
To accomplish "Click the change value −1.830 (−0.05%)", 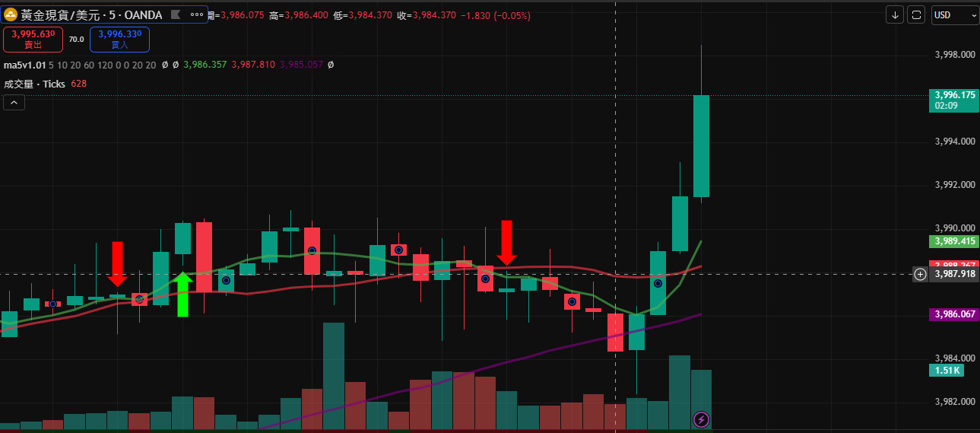I will coord(496,15).
